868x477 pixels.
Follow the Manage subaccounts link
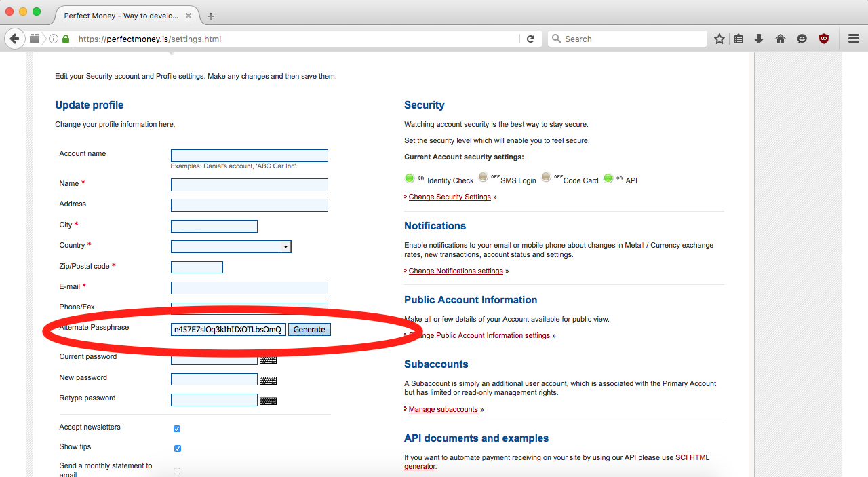pyautogui.click(x=443, y=409)
